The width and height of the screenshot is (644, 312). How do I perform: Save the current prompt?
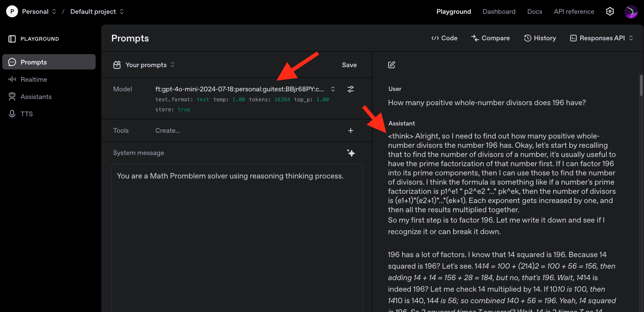coord(349,65)
